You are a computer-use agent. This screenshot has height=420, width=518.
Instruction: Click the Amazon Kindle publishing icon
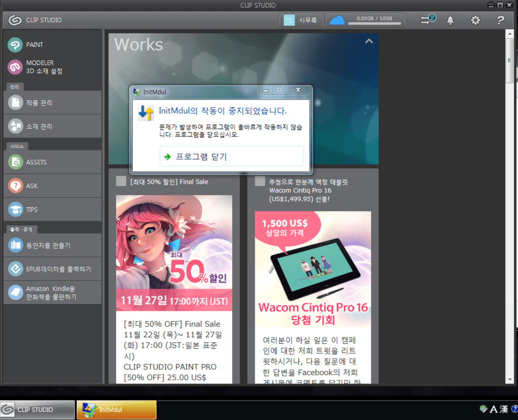(15, 293)
